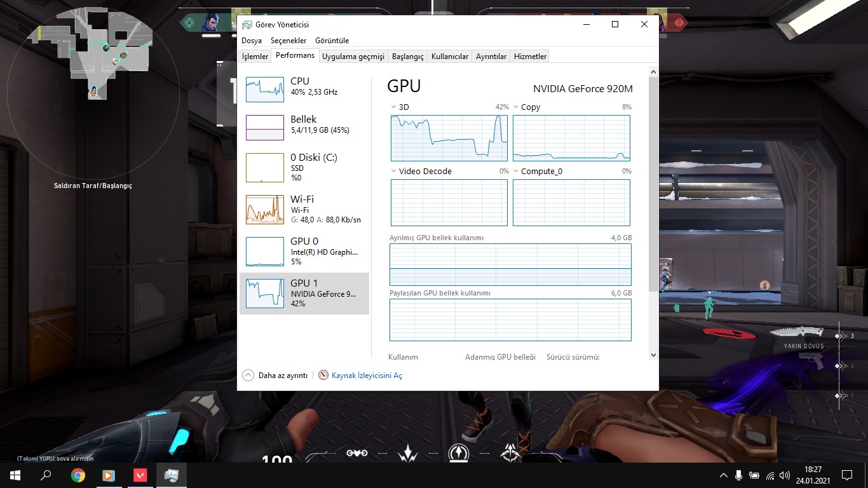Select the Performans tab

pos(295,56)
